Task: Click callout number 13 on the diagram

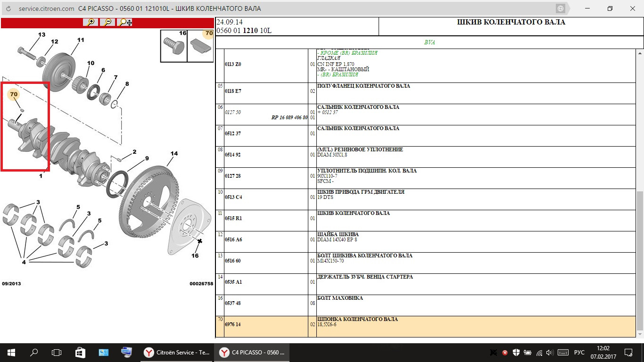Action: coord(41,35)
